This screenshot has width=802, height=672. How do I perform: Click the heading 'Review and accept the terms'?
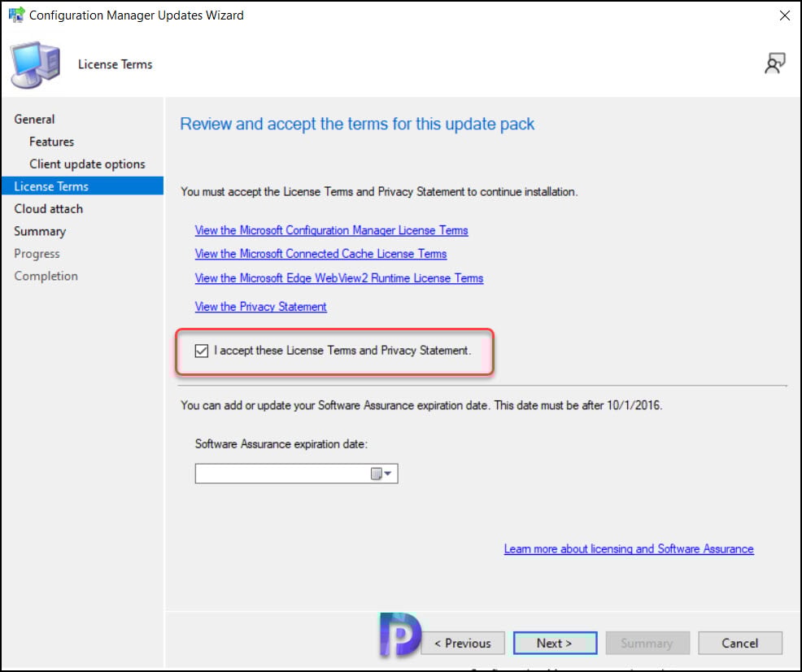357,124
